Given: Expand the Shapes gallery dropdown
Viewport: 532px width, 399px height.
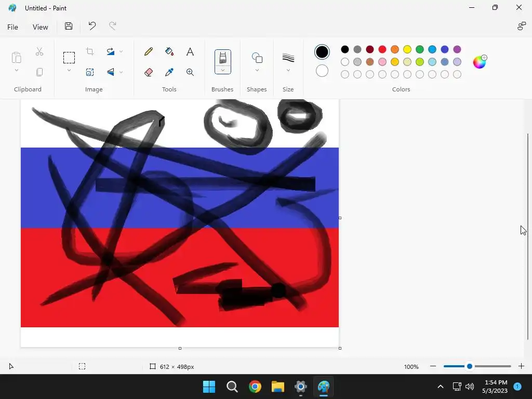Looking at the screenshot, I should point(257,70).
